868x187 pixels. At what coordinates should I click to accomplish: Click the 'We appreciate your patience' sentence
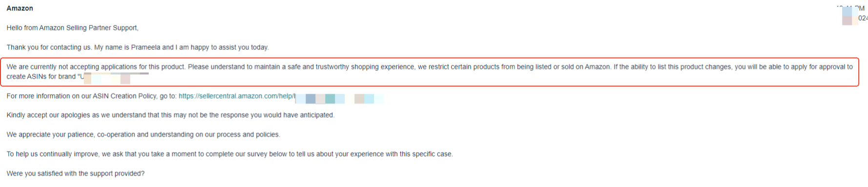click(143, 135)
